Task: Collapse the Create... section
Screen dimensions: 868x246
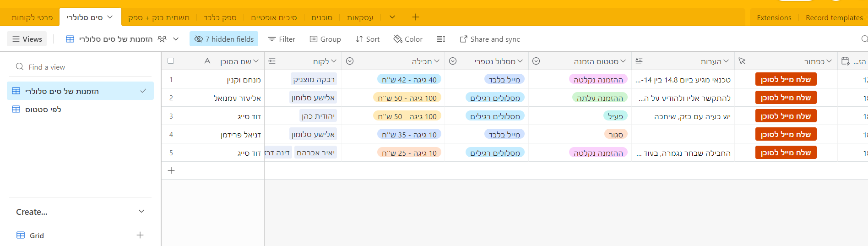Action: [x=141, y=211]
